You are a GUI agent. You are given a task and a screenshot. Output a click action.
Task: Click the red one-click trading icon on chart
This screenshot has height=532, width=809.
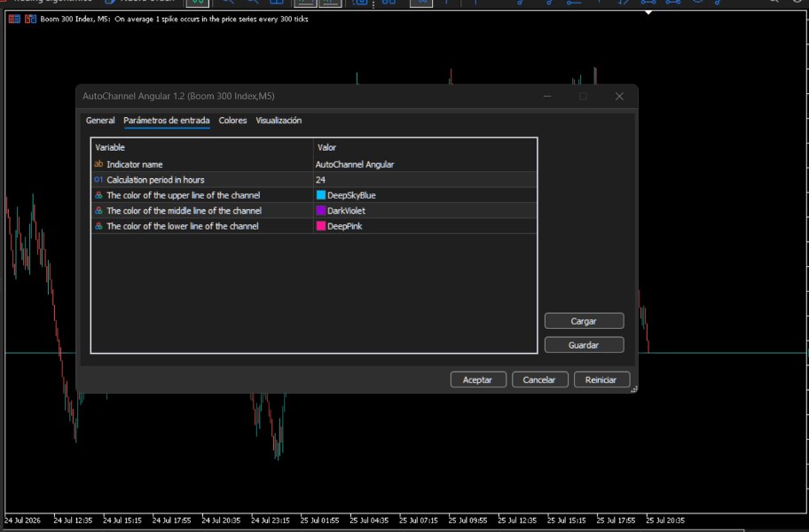[14, 20]
